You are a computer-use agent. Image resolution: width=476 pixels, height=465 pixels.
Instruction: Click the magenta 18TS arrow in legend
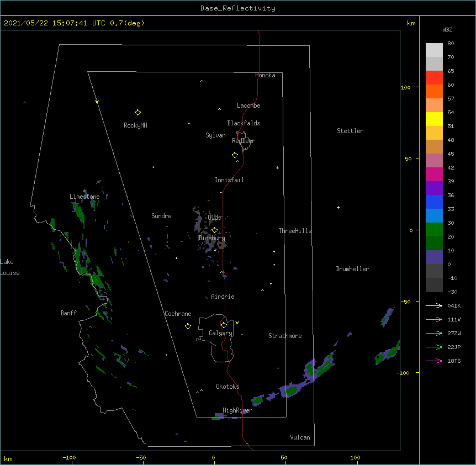(x=434, y=361)
